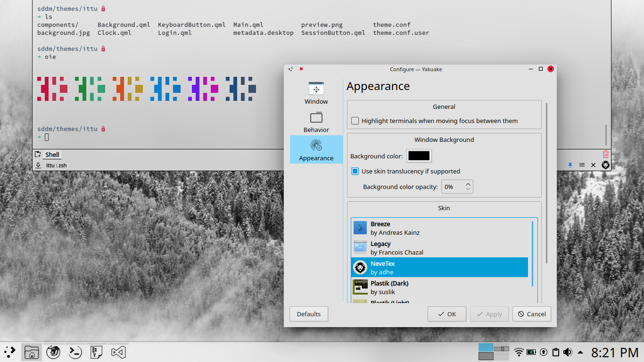Image resolution: width=644 pixels, height=362 pixels.
Task: Click the Breeze skin thumbnail icon
Action: point(360,228)
